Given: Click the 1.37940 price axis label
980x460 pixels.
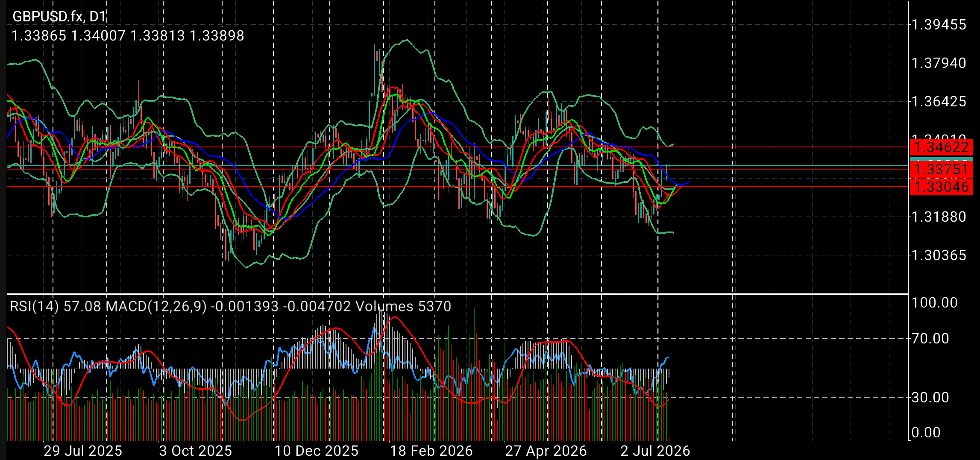Looking at the screenshot, I should tap(939, 63).
